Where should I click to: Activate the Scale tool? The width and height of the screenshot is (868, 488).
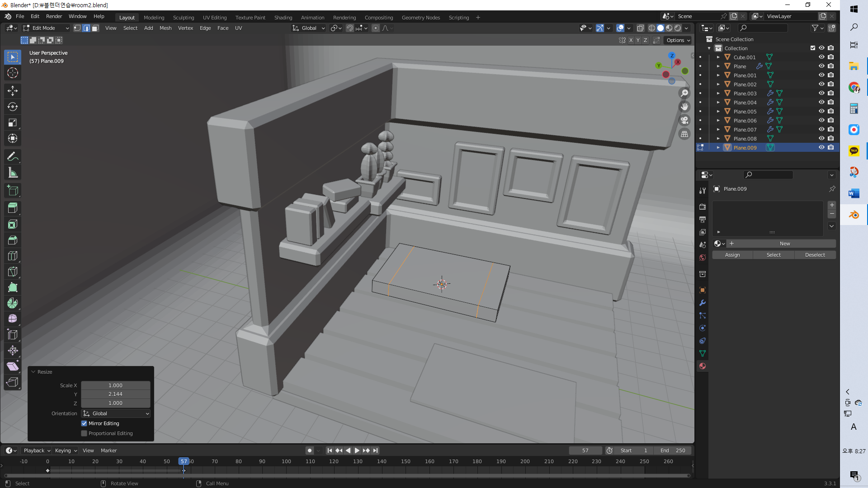(13, 122)
